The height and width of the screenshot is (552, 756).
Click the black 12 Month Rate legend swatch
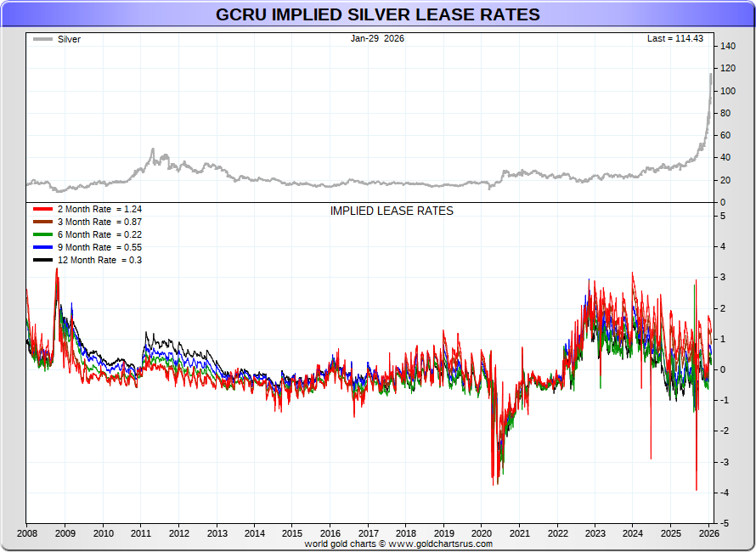point(43,260)
